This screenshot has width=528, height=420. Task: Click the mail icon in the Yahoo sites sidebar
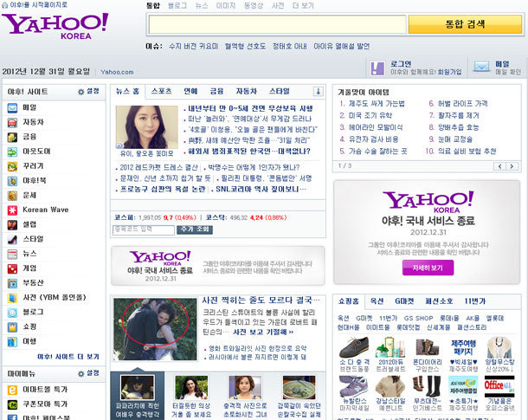point(12,107)
